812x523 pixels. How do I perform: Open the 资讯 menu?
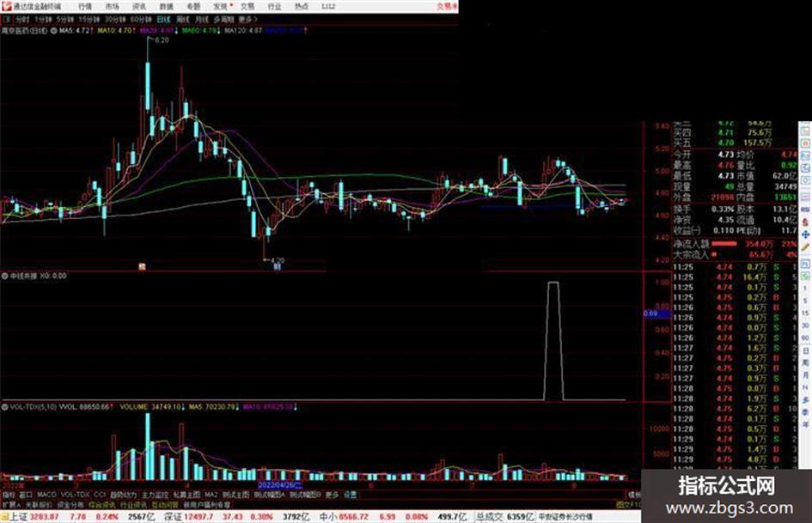click(139, 6)
